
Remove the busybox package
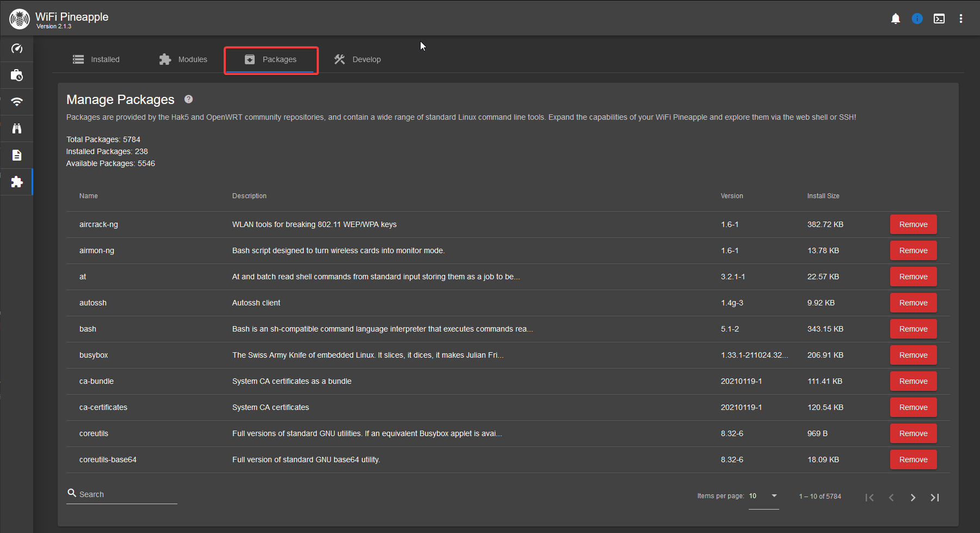(913, 355)
